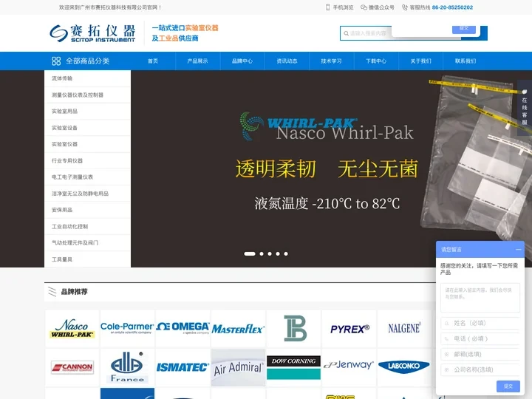Click the message content text area
This screenshot has height=399, width=532.
coord(480,298)
